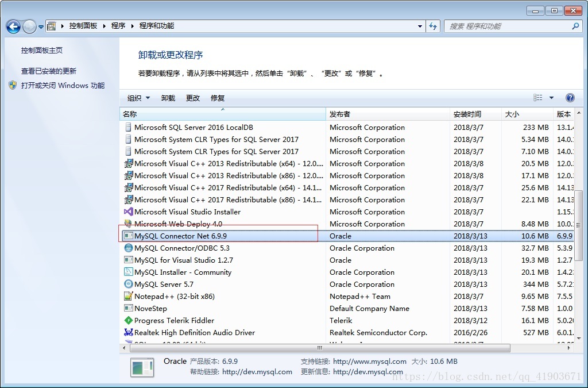The image size is (588, 388).
Task: Click the MySQL Installer - Community icon
Action: (x=128, y=272)
